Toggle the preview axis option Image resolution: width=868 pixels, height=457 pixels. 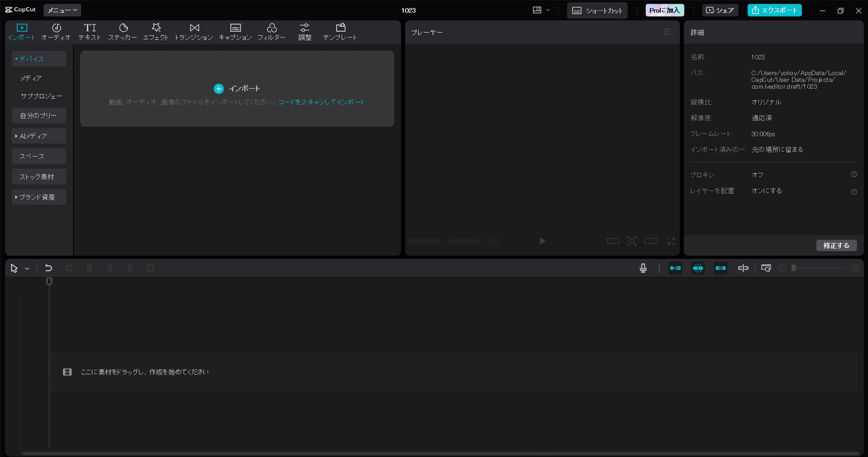[743, 268]
